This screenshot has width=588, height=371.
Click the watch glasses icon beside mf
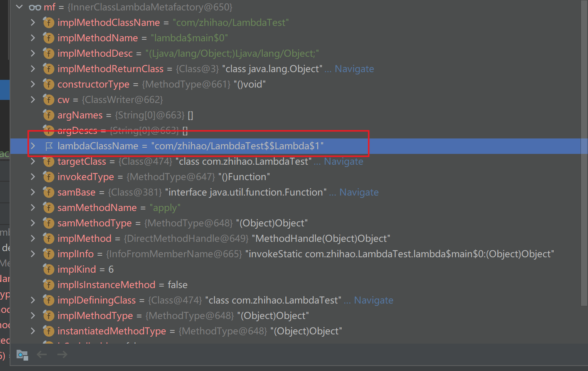coord(35,7)
